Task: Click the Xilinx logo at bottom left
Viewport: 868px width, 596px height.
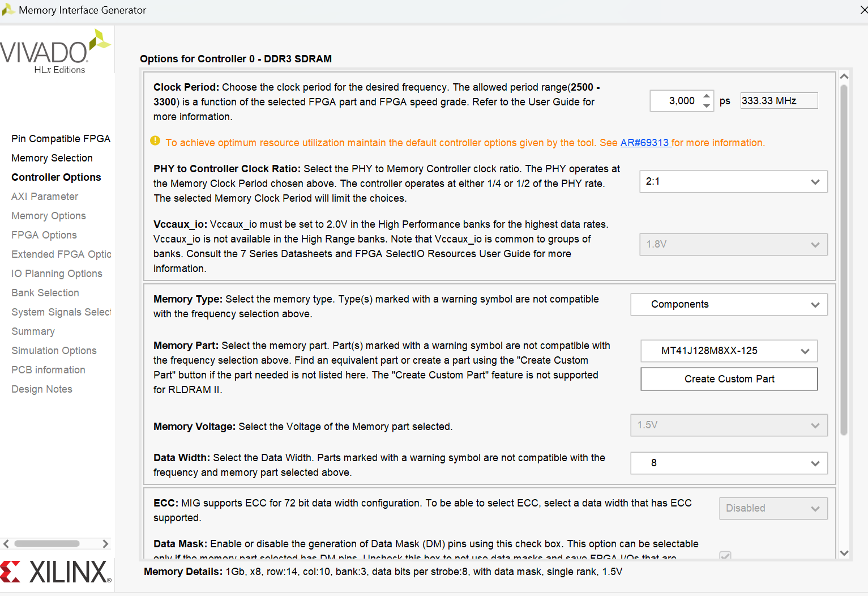Action: point(55,572)
